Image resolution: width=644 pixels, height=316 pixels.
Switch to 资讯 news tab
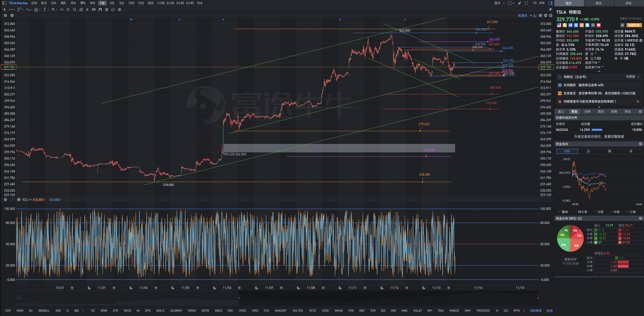click(x=599, y=3)
